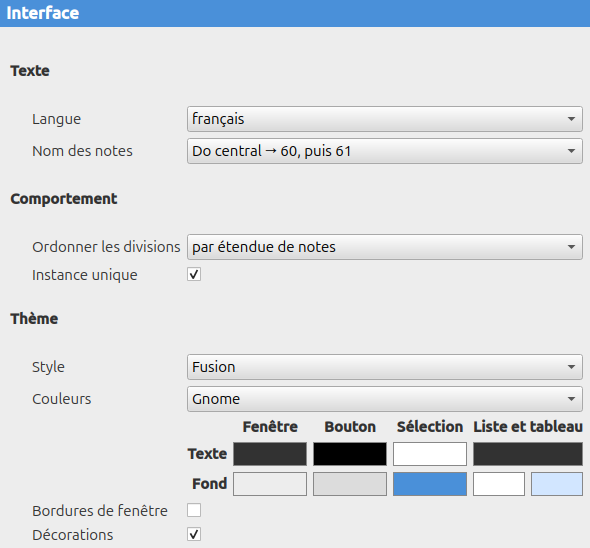Click the Comportement section heading
Screen dimensions: 590x548
coord(64,199)
